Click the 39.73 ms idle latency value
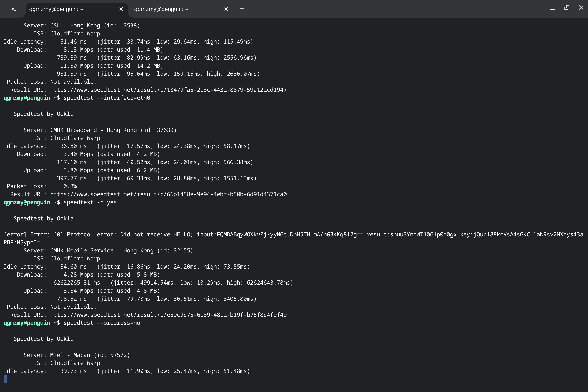 tap(73, 371)
